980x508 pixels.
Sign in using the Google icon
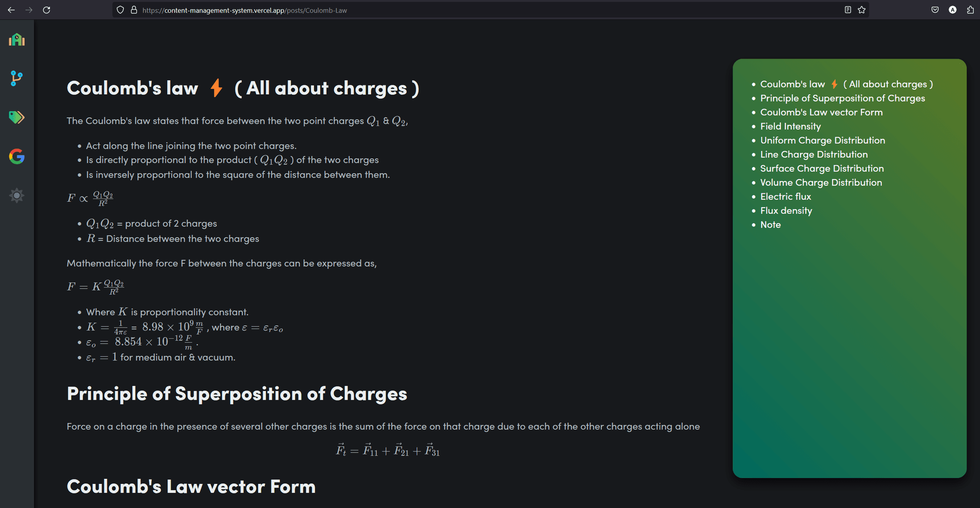click(x=17, y=156)
